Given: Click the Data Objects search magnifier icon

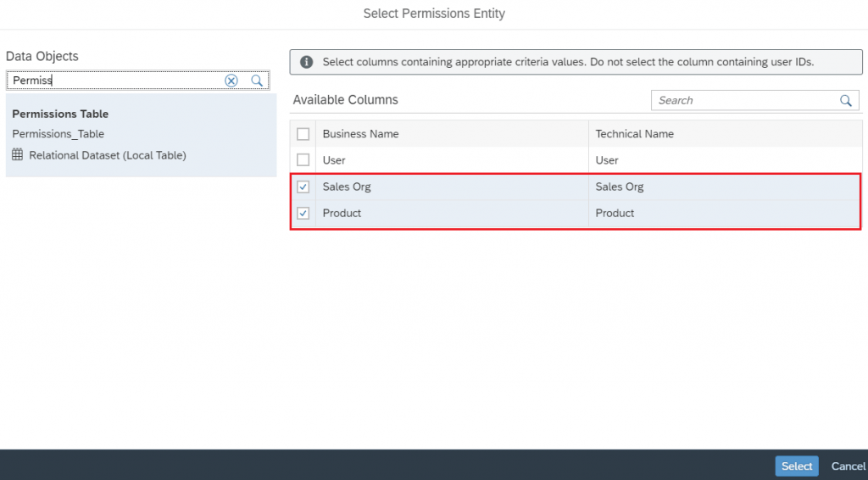Looking at the screenshot, I should (x=257, y=81).
